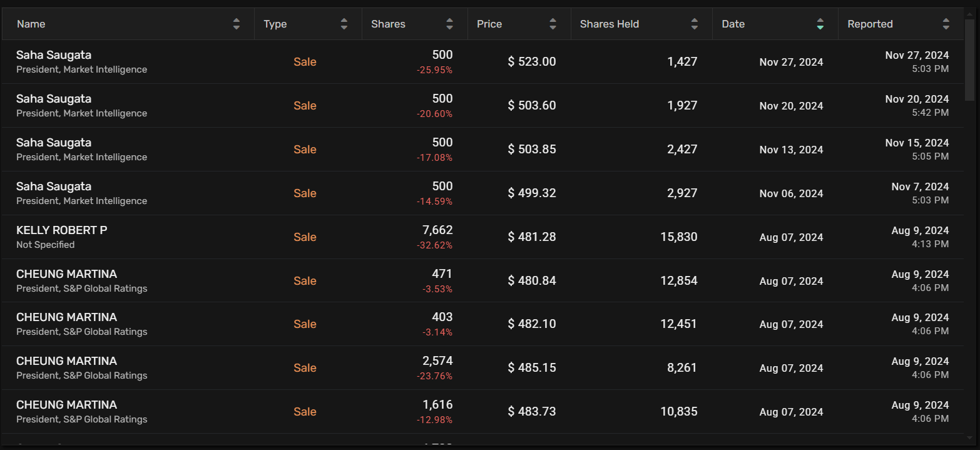The height and width of the screenshot is (450, 980).
Task: Select Saha Saugata name in Nov 06 row
Action: [54, 187]
